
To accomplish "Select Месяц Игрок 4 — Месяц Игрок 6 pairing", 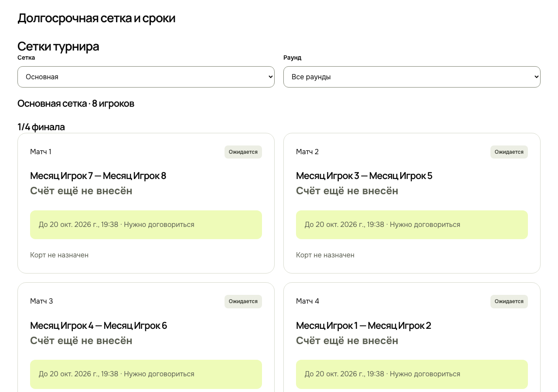I will (99, 326).
